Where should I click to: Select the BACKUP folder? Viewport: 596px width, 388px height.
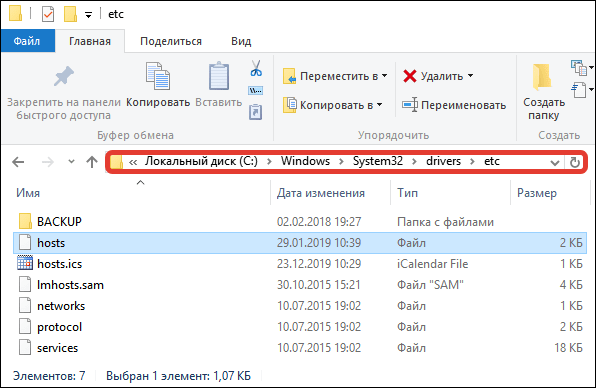pos(300,222)
